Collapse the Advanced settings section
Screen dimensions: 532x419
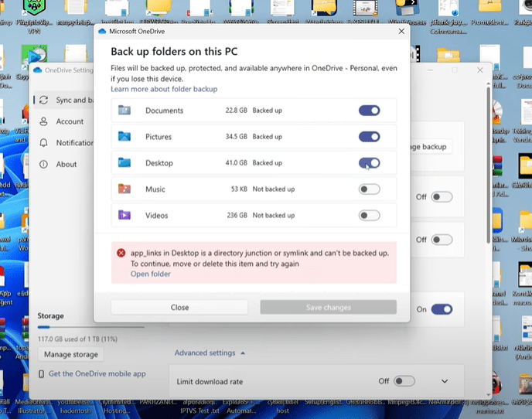(x=210, y=353)
